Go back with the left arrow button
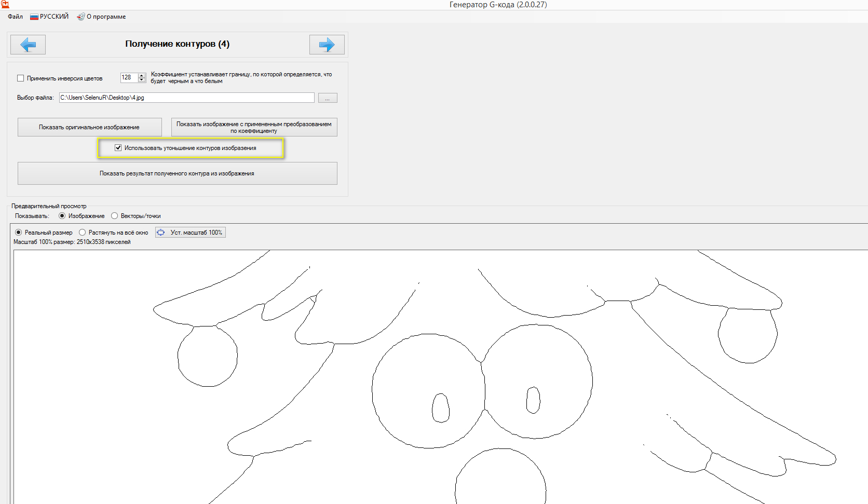The height and width of the screenshot is (504, 868). pos(28,45)
